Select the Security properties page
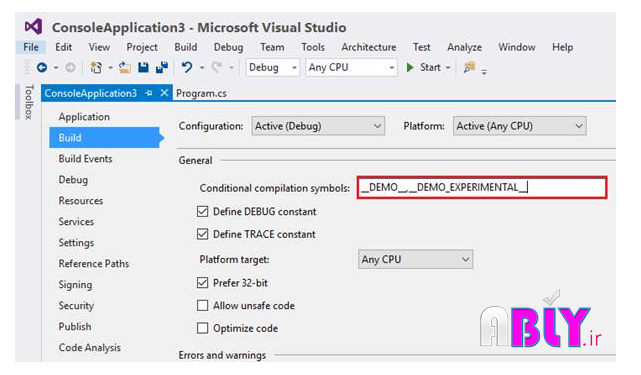The height and width of the screenshot is (375, 641). pos(76,306)
